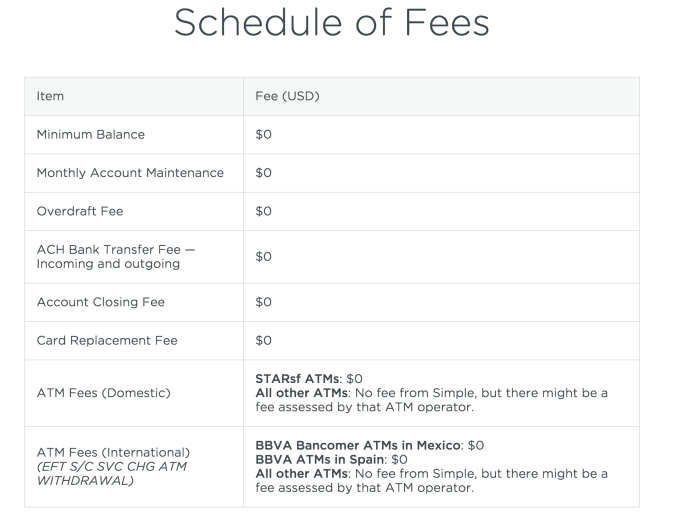Select the "ATM Fees (International)" row label
Image resolution: width=680 pixels, height=524 pixels.
pyautogui.click(x=112, y=453)
